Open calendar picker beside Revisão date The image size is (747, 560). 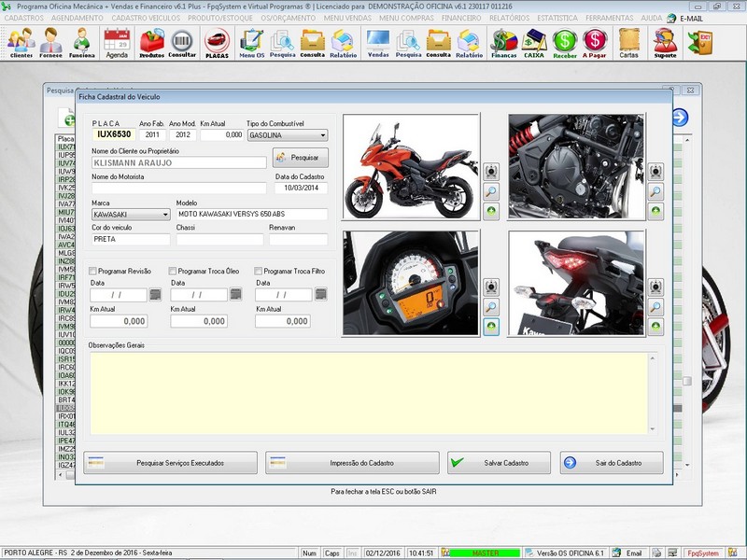(155, 295)
